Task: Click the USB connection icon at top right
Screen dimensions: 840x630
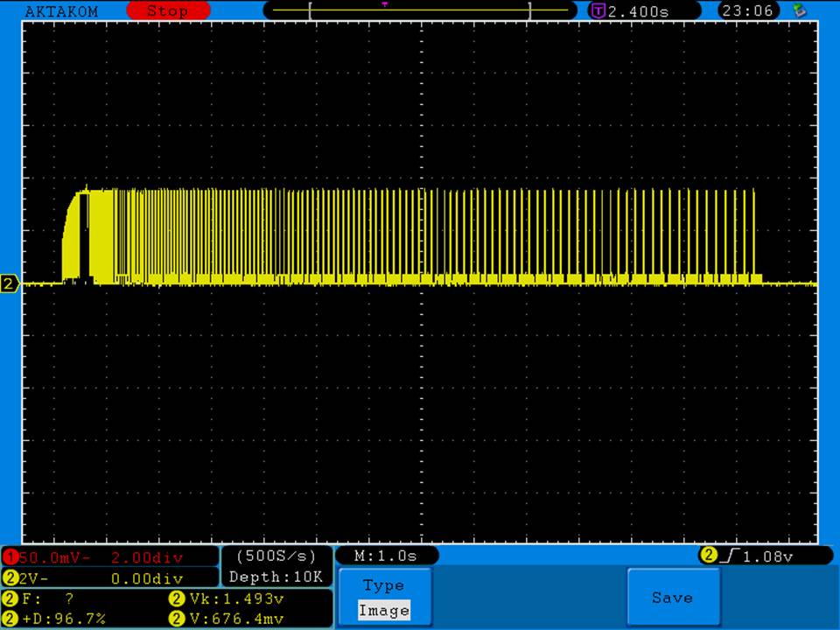Action: 798,10
